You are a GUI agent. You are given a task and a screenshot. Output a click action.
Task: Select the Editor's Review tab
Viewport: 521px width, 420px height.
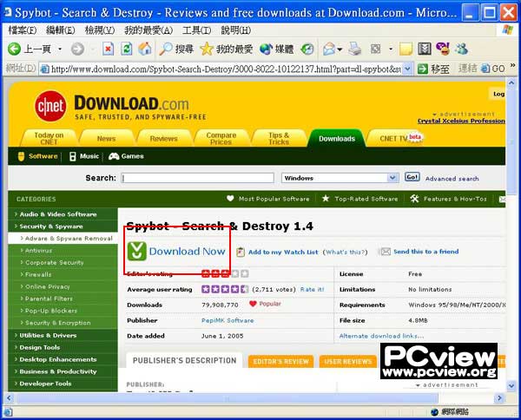280,361
